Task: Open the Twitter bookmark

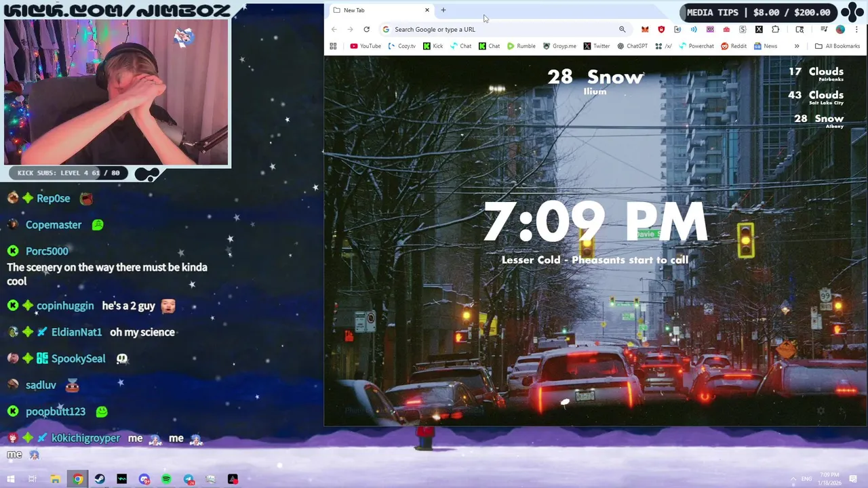Action: (x=597, y=46)
